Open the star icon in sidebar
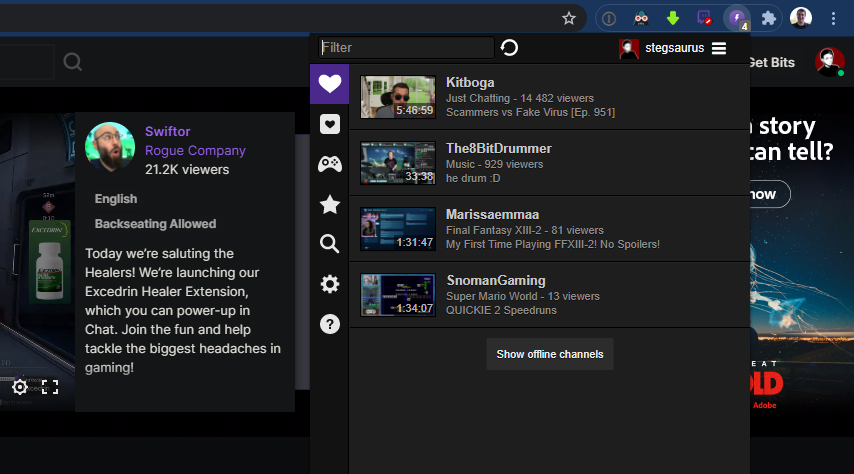Image resolution: width=854 pixels, height=474 pixels. (329, 204)
